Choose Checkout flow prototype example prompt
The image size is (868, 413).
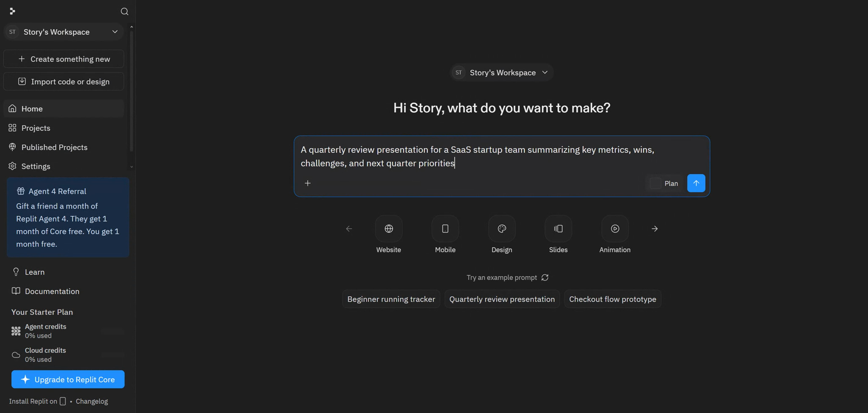coord(613,299)
